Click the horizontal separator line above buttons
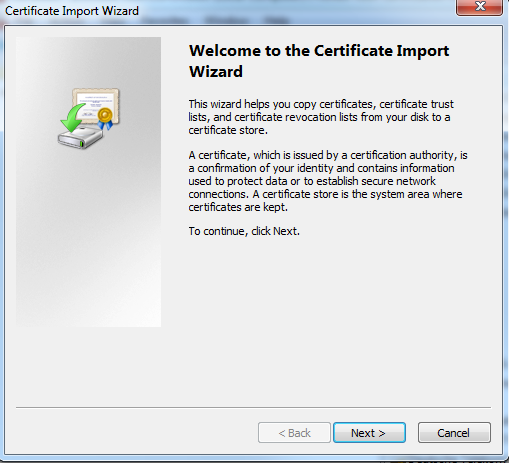The image size is (509, 463). tap(253, 407)
